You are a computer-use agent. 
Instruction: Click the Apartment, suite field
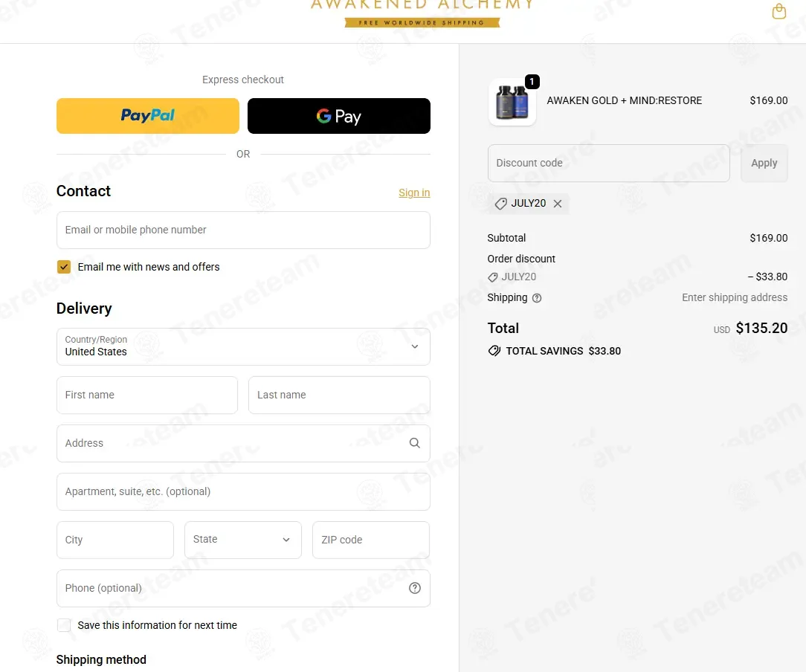[243, 491]
